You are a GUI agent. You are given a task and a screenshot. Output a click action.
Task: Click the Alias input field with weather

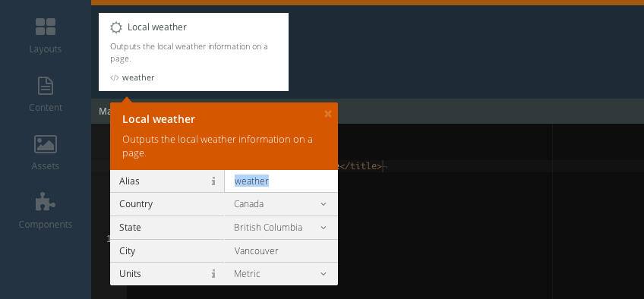click(281, 181)
